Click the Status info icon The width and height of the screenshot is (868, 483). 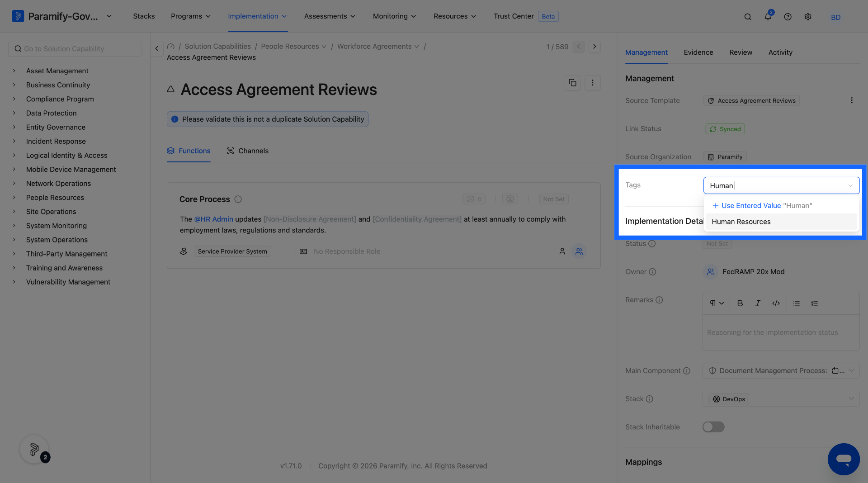coord(652,244)
